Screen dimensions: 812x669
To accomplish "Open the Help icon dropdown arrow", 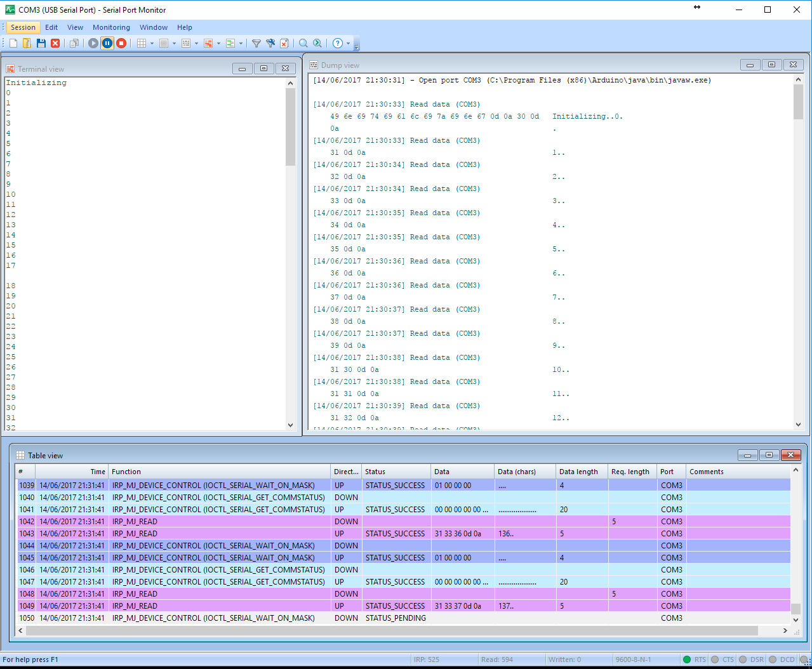I will tap(348, 44).
